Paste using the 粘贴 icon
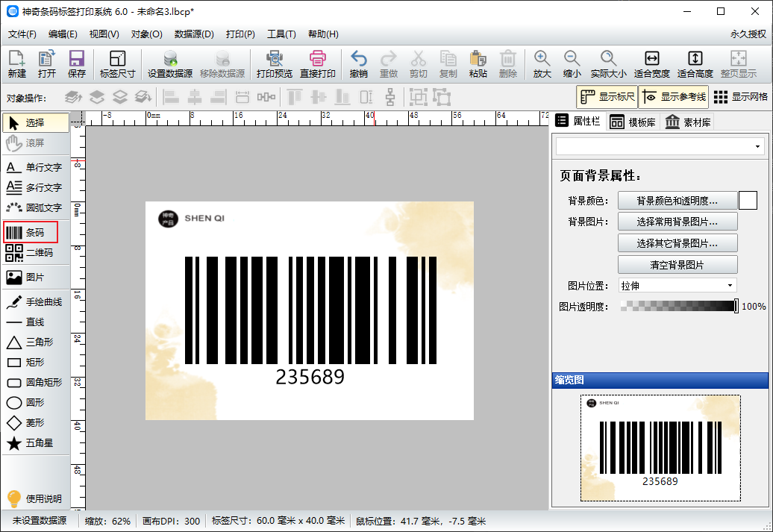Image resolution: width=773 pixels, height=532 pixels. coord(478,64)
